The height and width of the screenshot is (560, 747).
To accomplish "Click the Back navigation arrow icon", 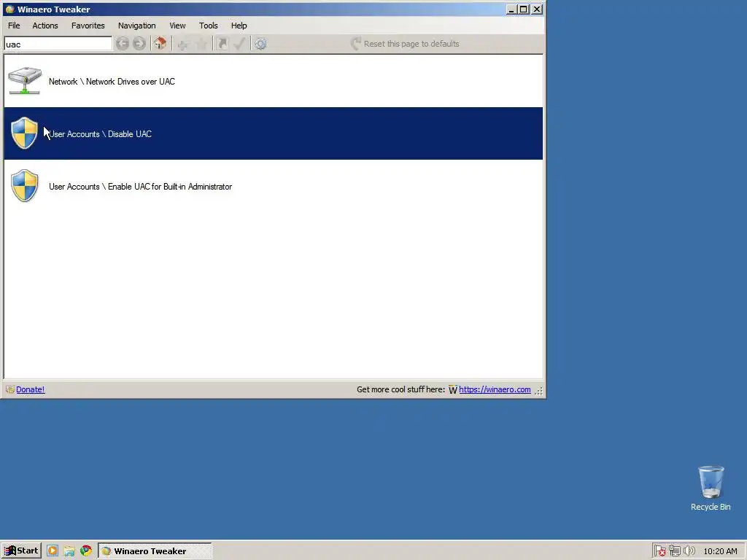I will (123, 44).
